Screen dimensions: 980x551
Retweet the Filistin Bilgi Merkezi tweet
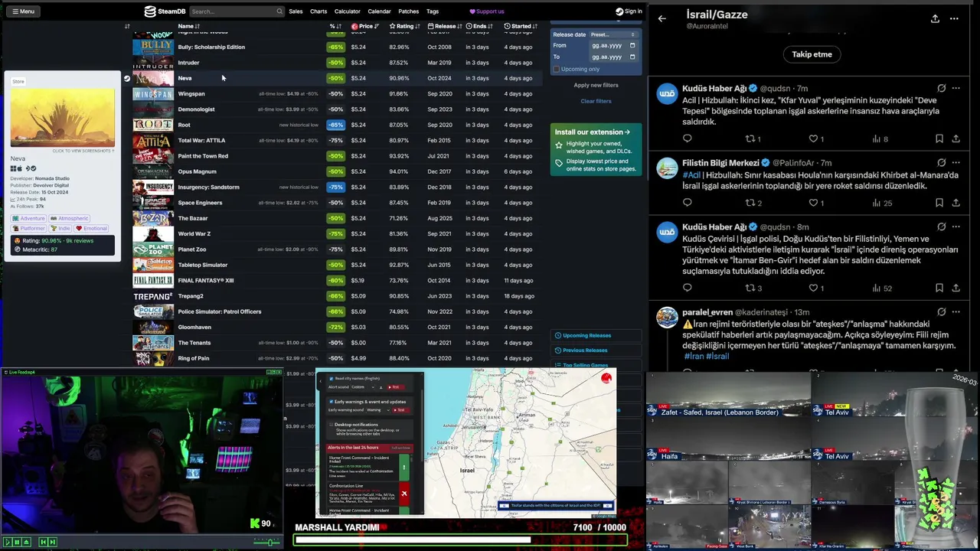(x=750, y=203)
